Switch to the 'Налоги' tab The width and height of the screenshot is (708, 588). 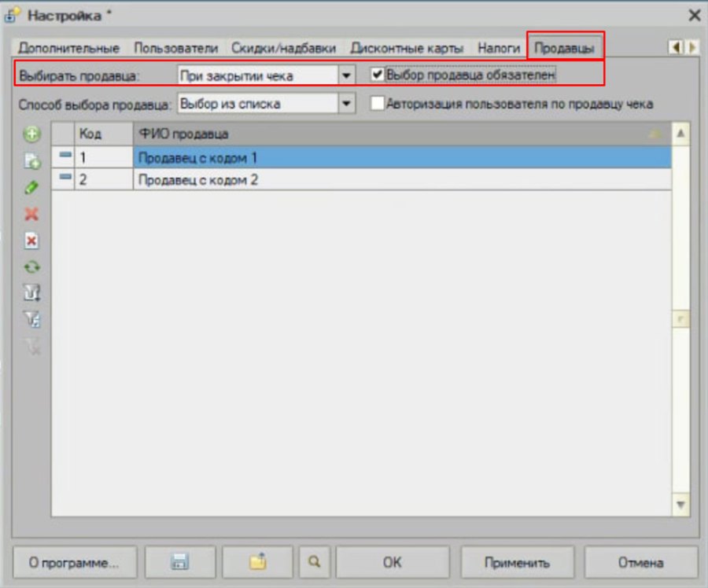(499, 48)
